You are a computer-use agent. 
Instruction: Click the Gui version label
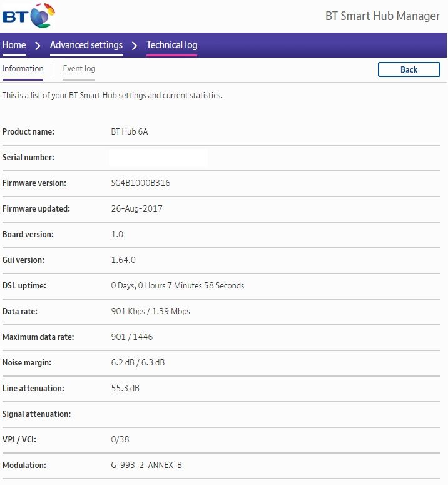tap(24, 260)
